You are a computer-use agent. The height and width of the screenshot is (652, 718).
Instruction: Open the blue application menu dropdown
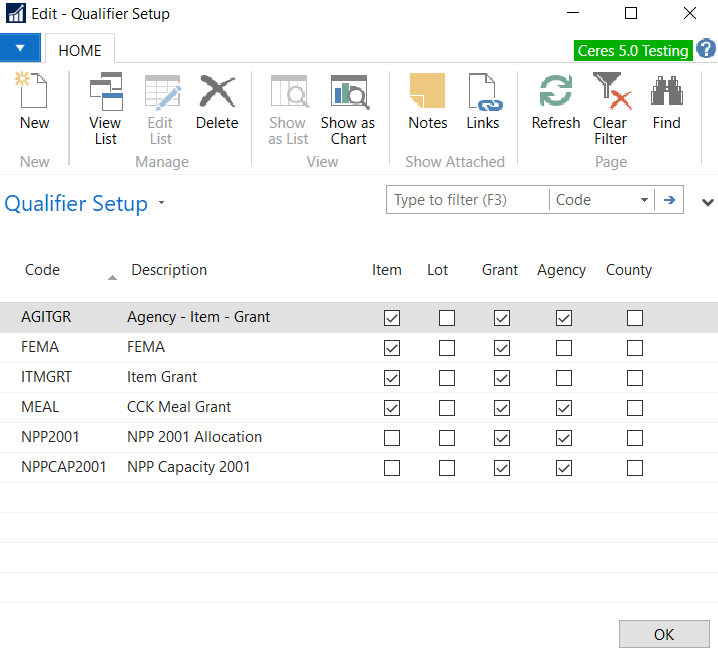point(20,48)
